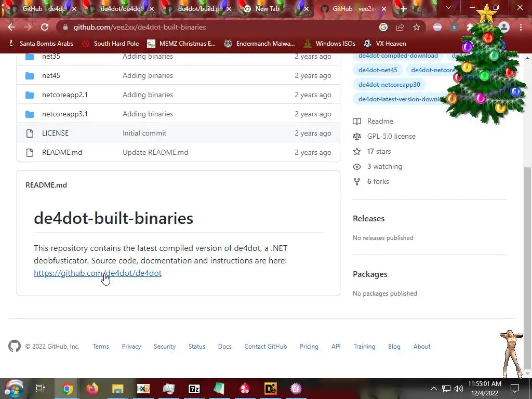Open the Initial commit message link
The height and width of the screenshot is (399, 532).
144,133
